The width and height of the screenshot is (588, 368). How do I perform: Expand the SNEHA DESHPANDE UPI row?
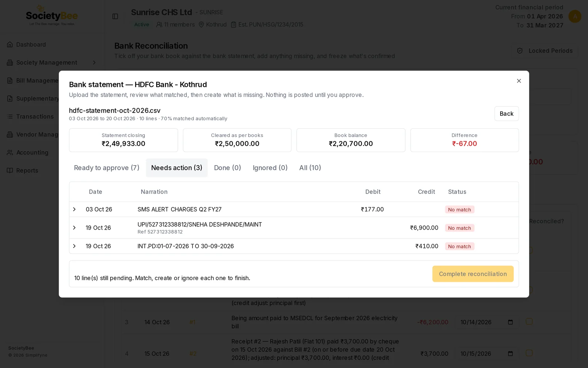coord(75,228)
